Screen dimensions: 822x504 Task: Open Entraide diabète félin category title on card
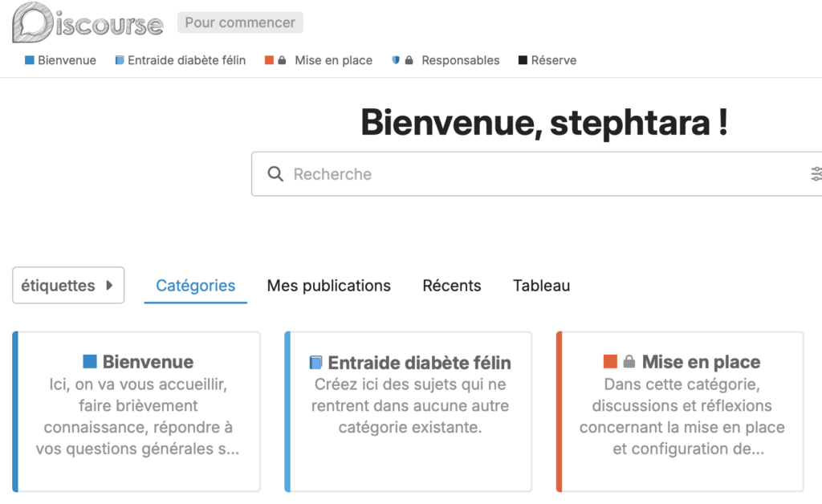(419, 362)
